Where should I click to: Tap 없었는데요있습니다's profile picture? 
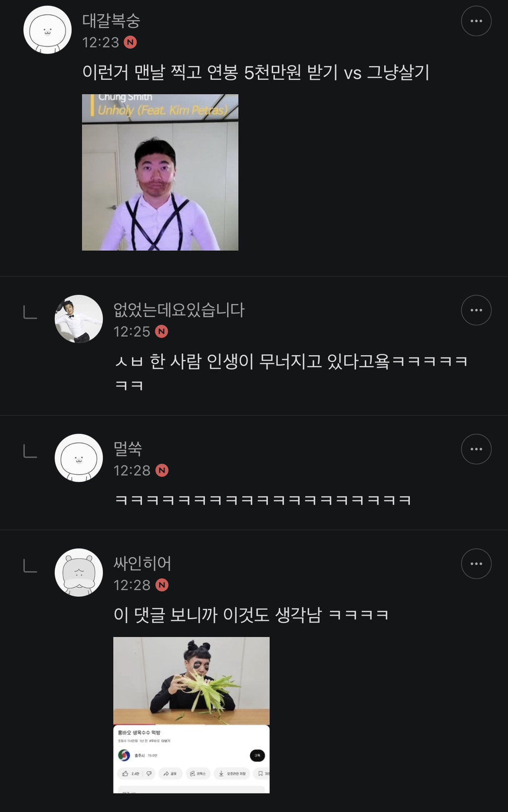[78, 319]
